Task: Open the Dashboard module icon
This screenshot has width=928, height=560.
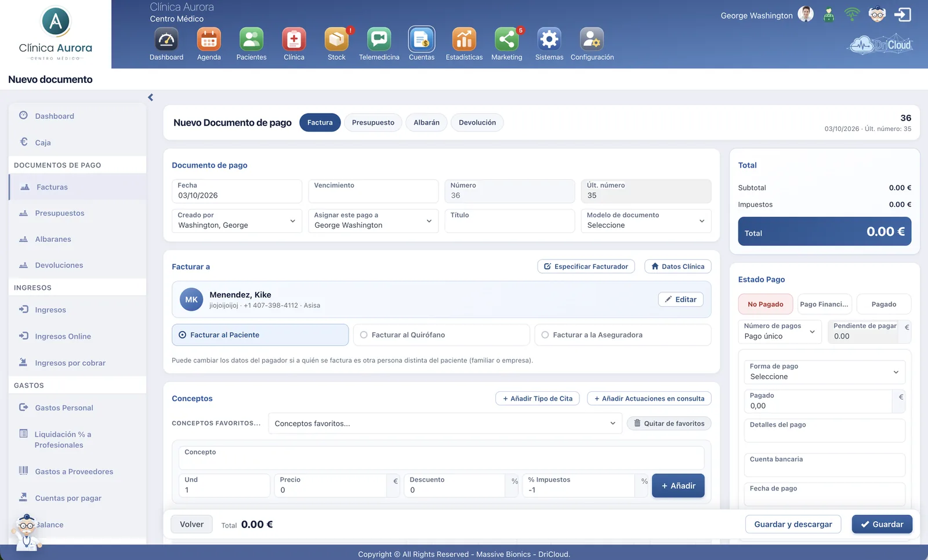Action: (x=166, y=39)
